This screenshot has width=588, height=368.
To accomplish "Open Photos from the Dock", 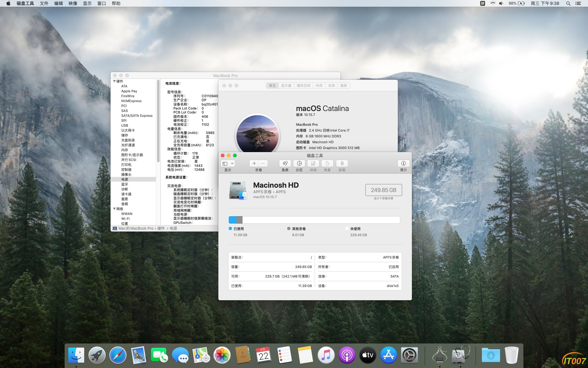I will click(x=222, y=355).
